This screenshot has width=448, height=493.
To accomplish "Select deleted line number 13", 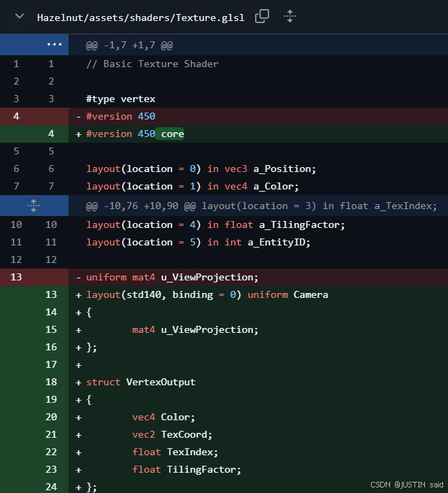I will (x=16, y=277).
